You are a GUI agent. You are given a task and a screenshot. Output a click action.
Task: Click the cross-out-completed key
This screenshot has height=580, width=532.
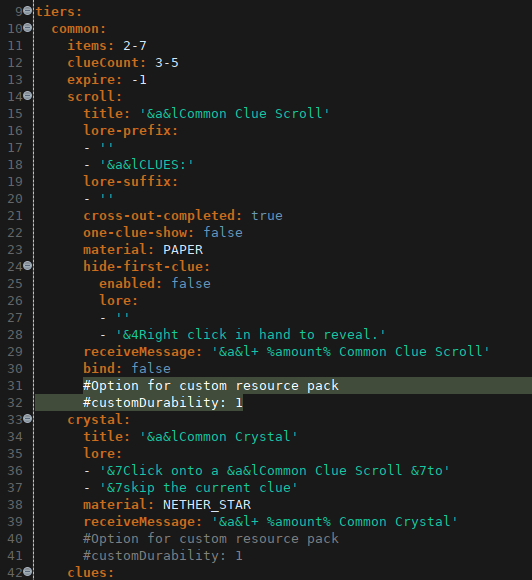tap(163, 216)
